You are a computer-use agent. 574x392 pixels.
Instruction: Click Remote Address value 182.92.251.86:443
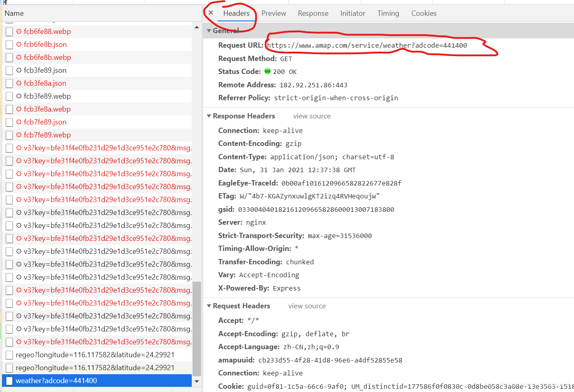[x=313, y=85]
